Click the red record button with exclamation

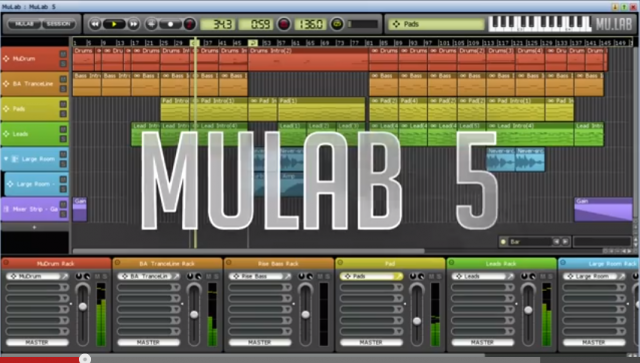click(x=189, y=24)
